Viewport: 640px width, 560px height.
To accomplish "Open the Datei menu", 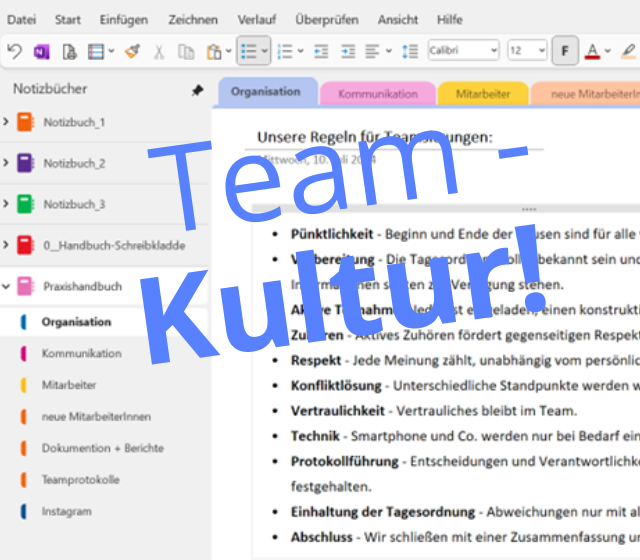I will pos(21,20).
